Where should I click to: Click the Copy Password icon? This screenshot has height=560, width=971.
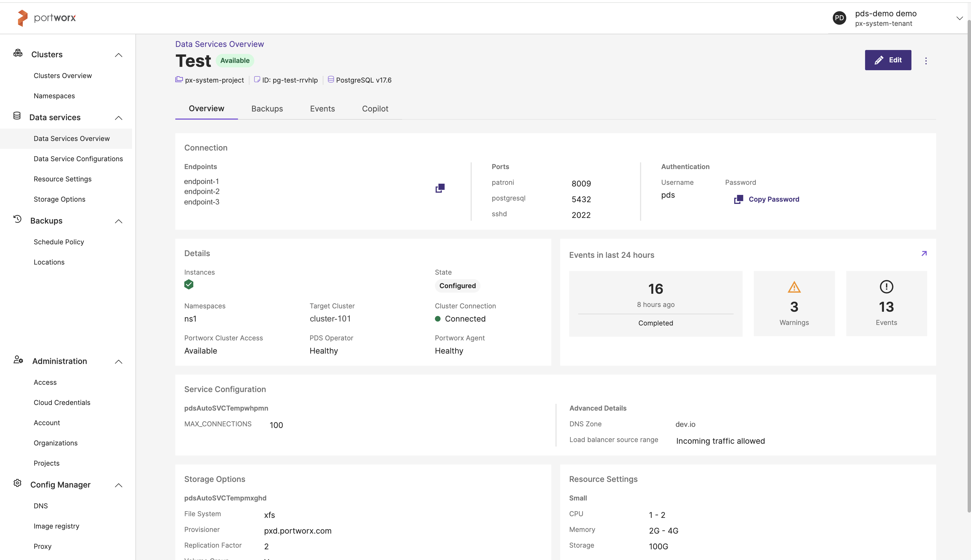(738, 199)
